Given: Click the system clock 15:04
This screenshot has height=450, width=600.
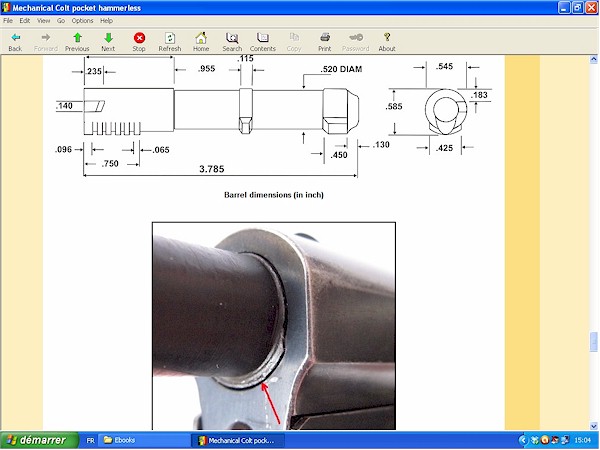Looking at the screenshot, I should (x=583, y=440).
